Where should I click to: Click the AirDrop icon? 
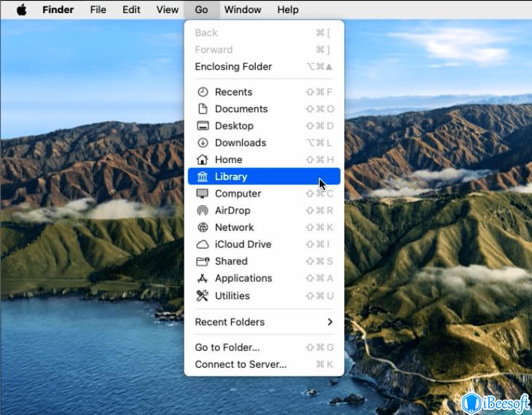tap(202, 210)
